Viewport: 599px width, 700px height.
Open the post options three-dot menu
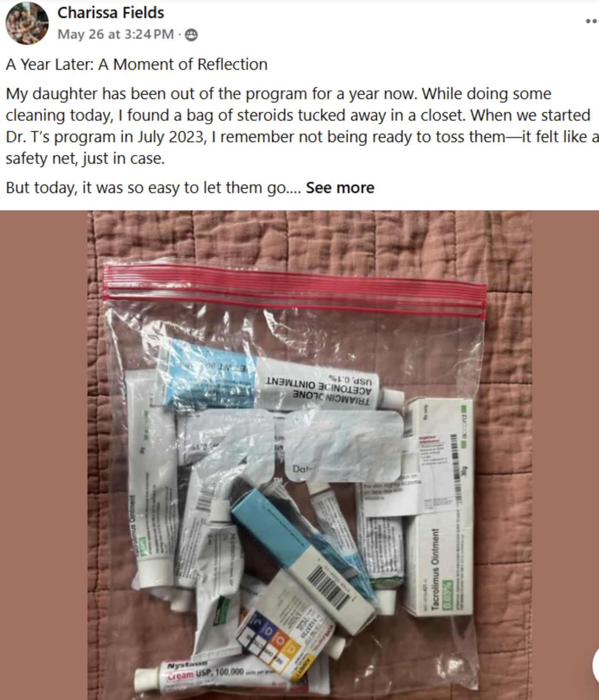(x=592, y=21)
